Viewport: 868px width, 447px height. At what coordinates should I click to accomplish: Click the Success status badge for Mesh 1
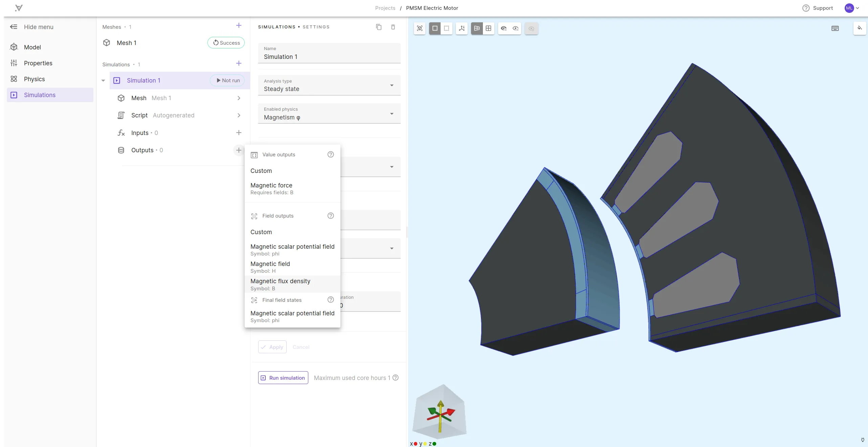[x=226, y=43]
